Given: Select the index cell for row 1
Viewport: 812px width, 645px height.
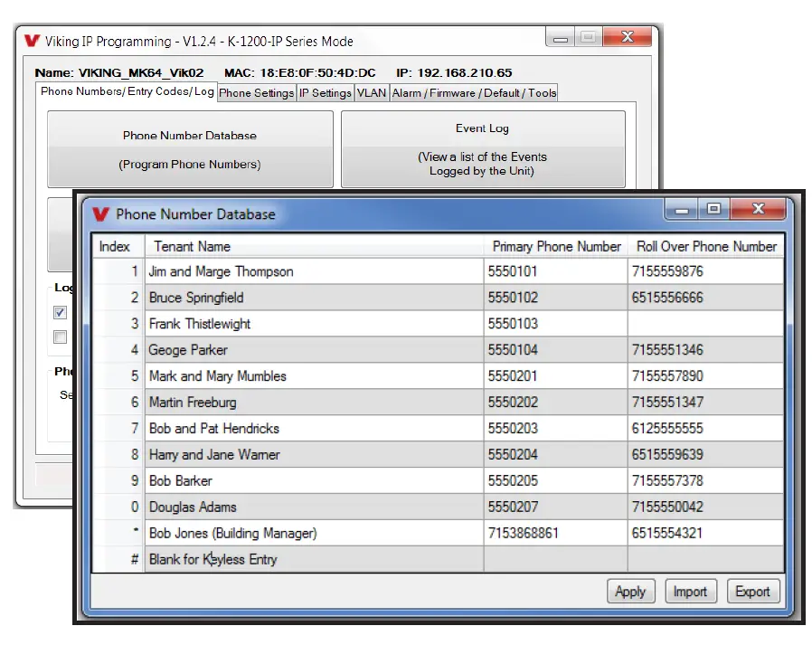Looking at the screenshot, I should (118, 271).
